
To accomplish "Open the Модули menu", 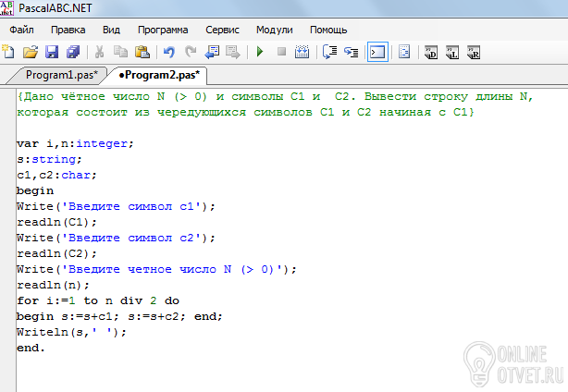I will [275, 30].
